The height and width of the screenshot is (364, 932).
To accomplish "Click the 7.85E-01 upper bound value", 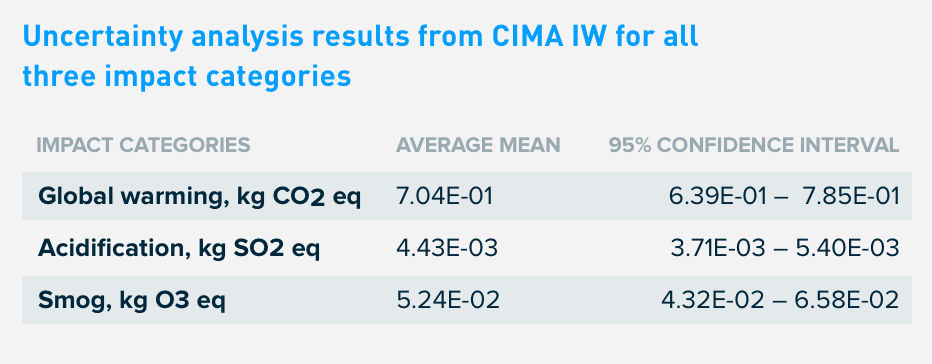I will (851, 196).
